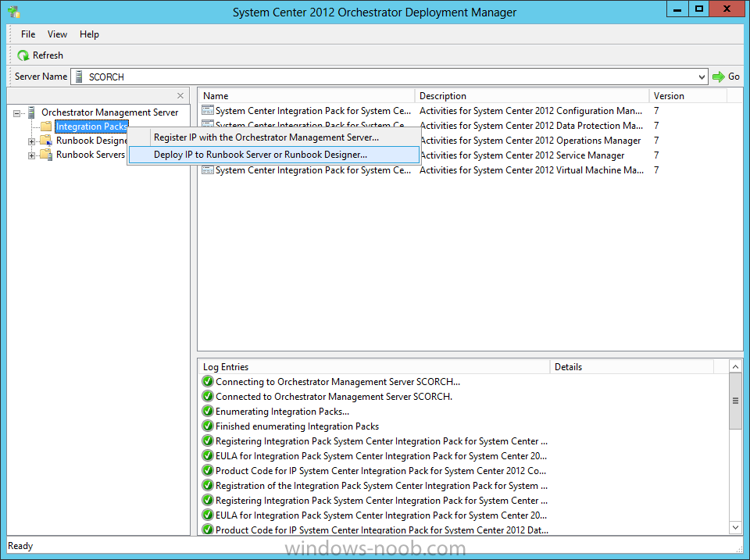Open the File menu

tap(28, 34)
